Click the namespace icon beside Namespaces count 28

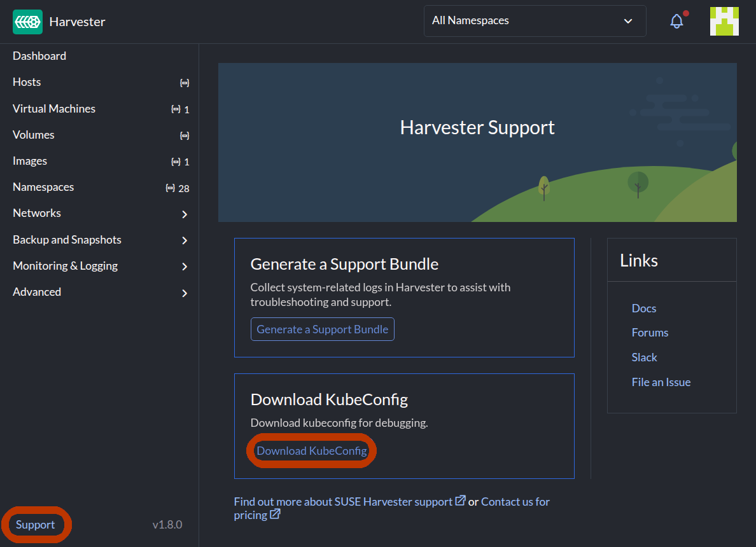(x=170, y=188)
